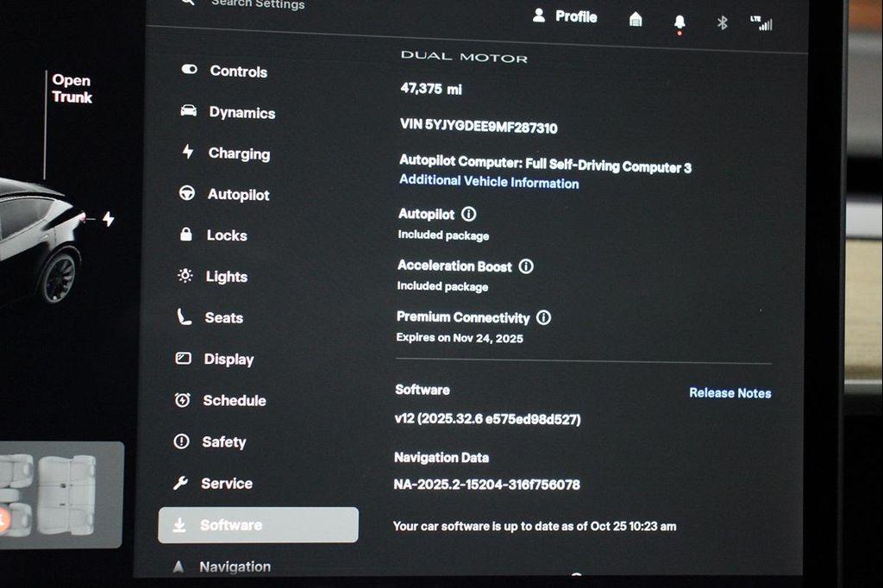Select the Software download icon
Screen dimensions: 883x588
[x=180, y=524]
